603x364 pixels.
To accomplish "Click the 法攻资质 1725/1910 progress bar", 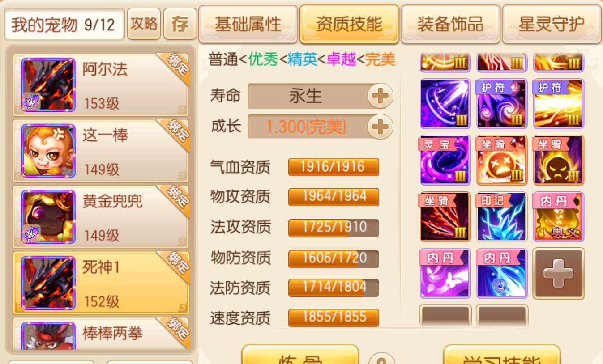I will point(334,228).
